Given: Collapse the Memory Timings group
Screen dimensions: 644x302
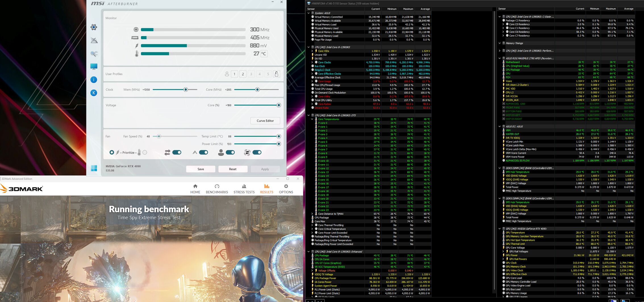Looking at the screenshot, I should [x=500, y=43].
